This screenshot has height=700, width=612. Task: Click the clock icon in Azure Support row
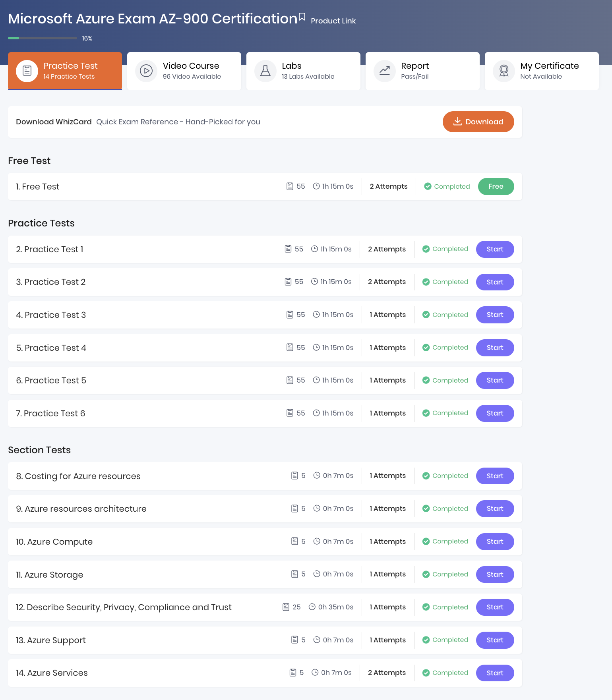[x=317, y=640]
